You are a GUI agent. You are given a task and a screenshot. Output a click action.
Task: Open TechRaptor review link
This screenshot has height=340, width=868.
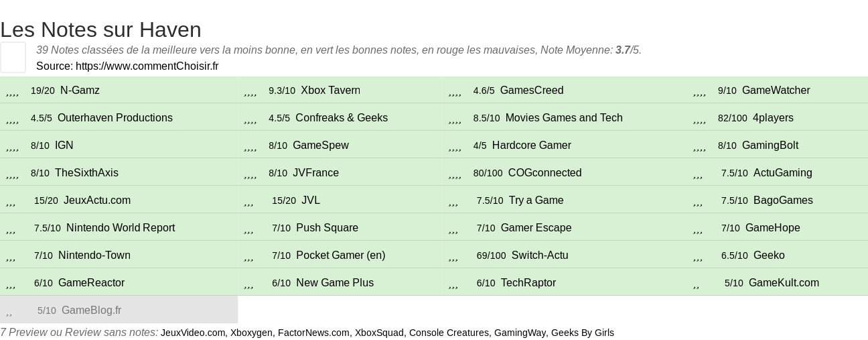click(528, 283)
